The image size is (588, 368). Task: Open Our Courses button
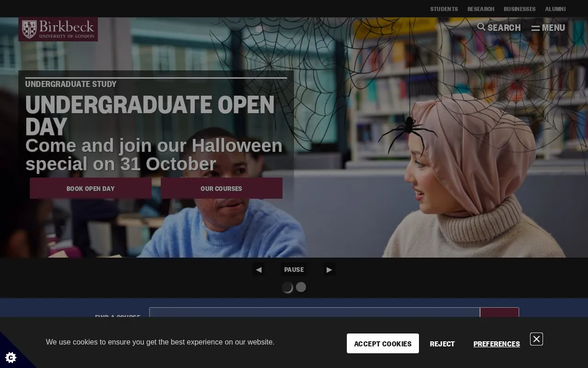click(x=221, y=188)
